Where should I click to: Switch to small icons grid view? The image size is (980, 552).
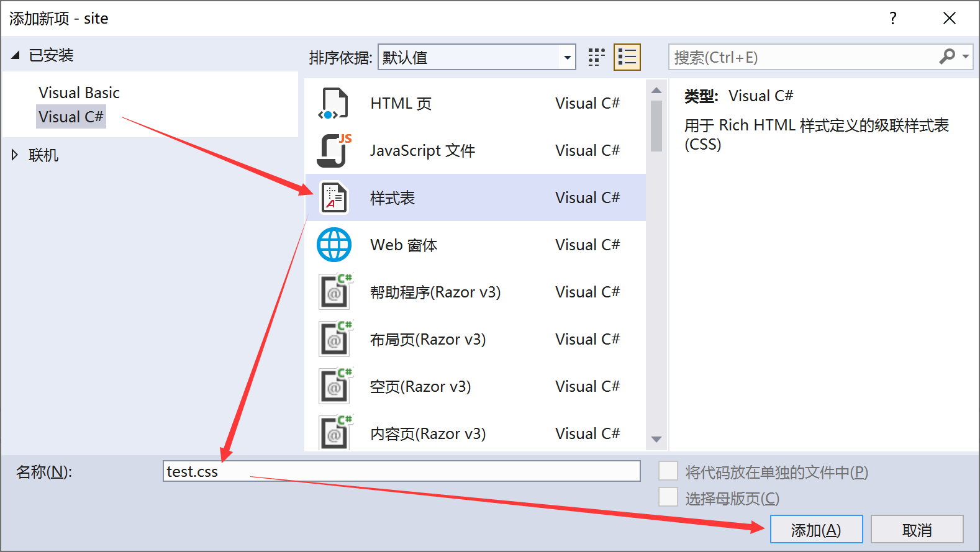[x=596, y=58]
